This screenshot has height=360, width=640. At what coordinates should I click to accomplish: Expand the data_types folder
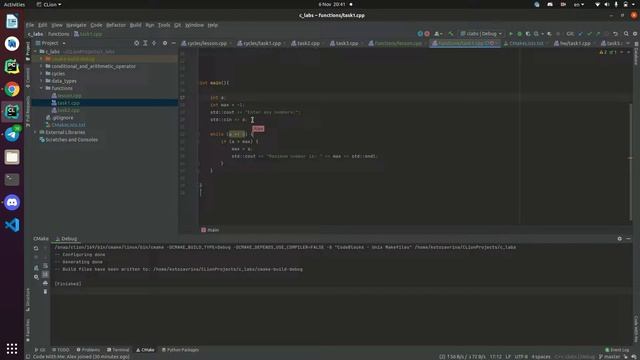point(41,81)
